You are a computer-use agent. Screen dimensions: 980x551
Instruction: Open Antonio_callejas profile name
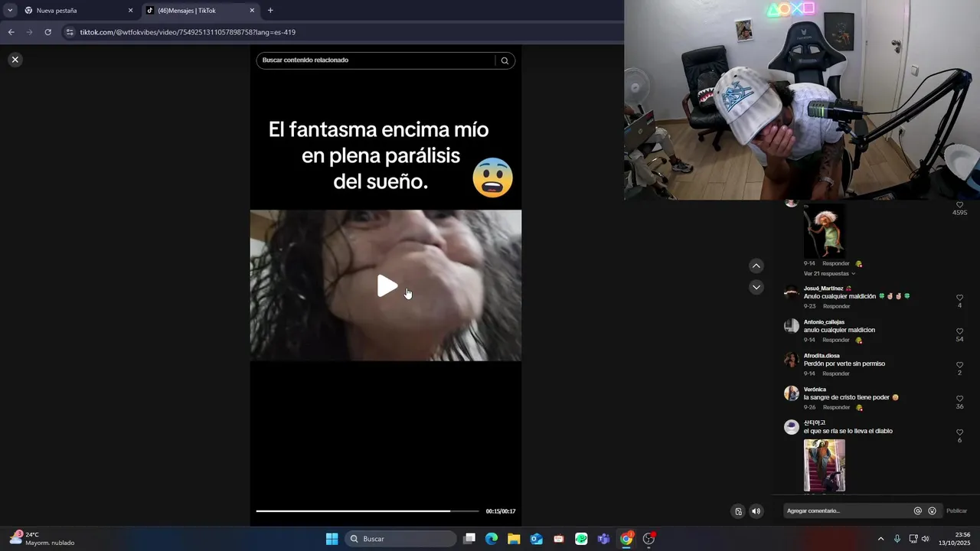824,322
